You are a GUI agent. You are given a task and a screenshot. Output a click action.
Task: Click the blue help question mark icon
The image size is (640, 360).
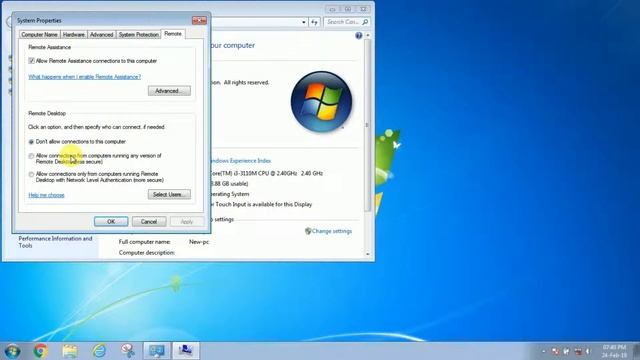pos(358,36)
